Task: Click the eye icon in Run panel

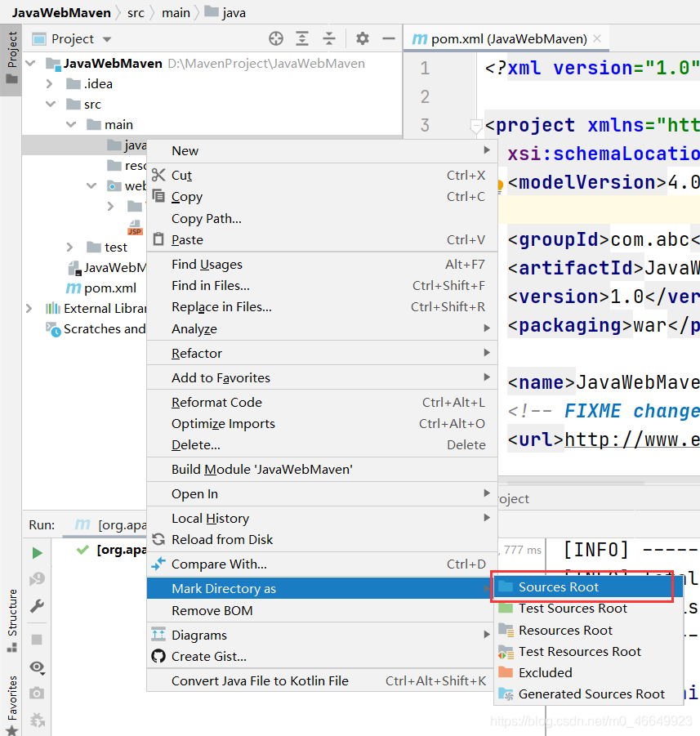Action: point(37,667)
